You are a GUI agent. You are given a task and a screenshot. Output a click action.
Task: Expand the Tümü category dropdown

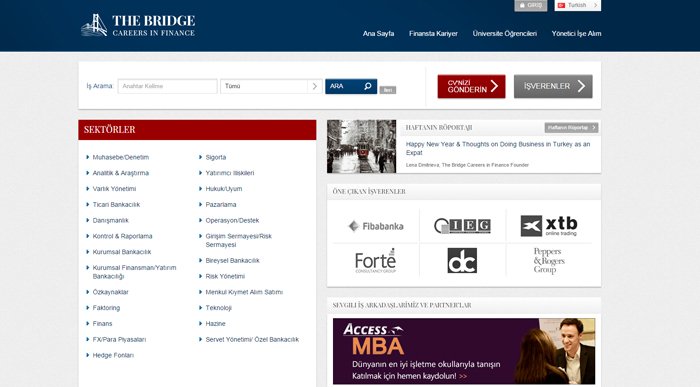(271, 86)
